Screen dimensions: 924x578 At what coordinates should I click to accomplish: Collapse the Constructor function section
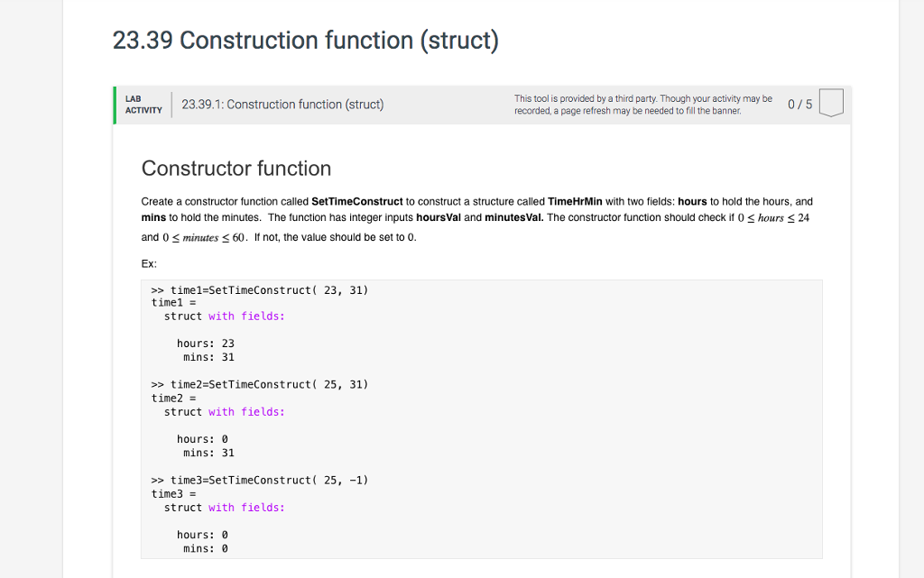pyautogui.click(x=236, y=169)
